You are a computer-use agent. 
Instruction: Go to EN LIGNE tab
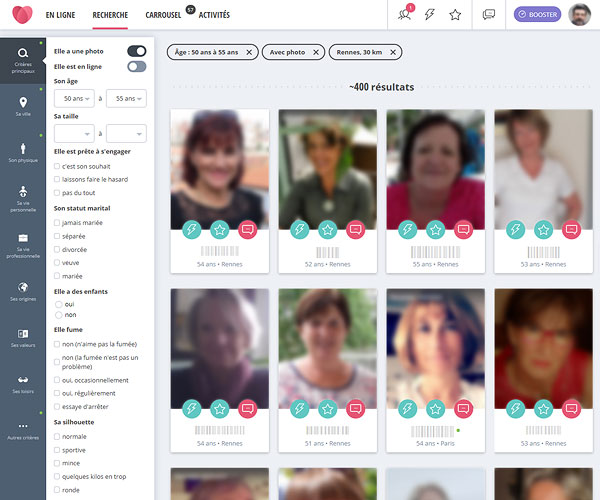point(60,15)
